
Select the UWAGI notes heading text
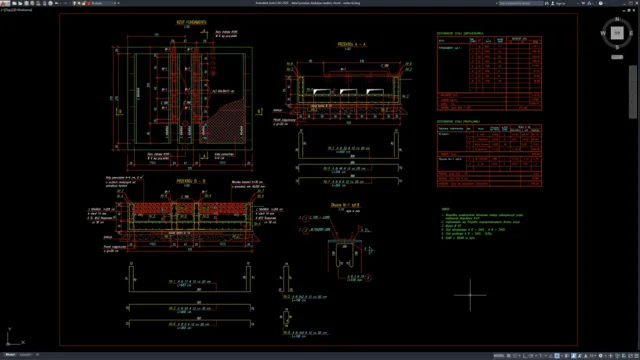click(x=445, y=209)
